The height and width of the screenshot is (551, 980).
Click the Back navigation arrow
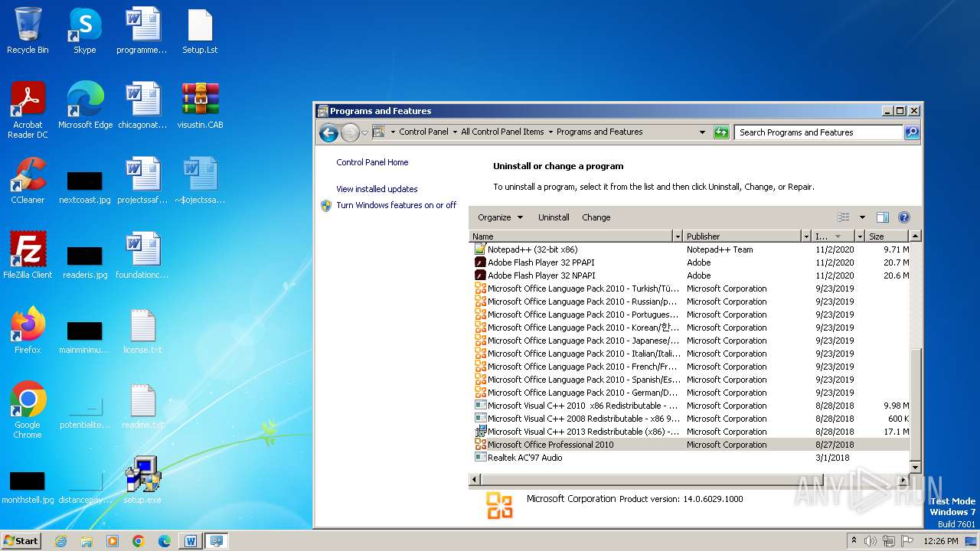point(328,132)
